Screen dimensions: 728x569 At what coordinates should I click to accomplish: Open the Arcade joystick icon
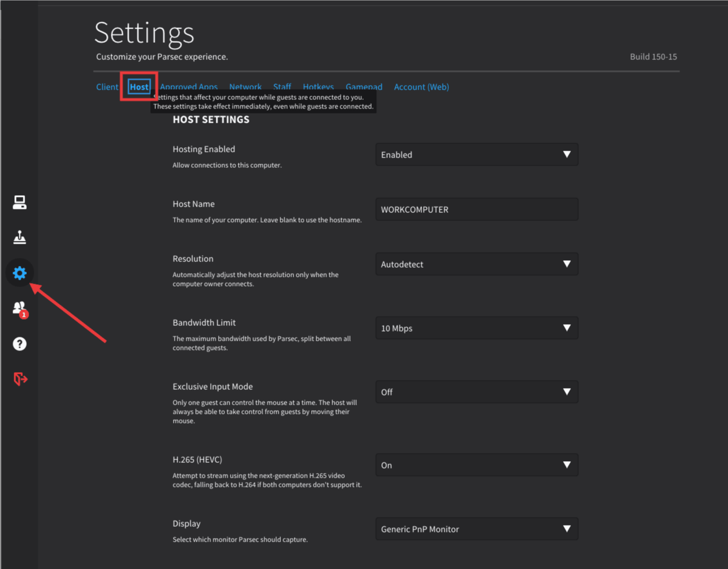coord(19,237)
